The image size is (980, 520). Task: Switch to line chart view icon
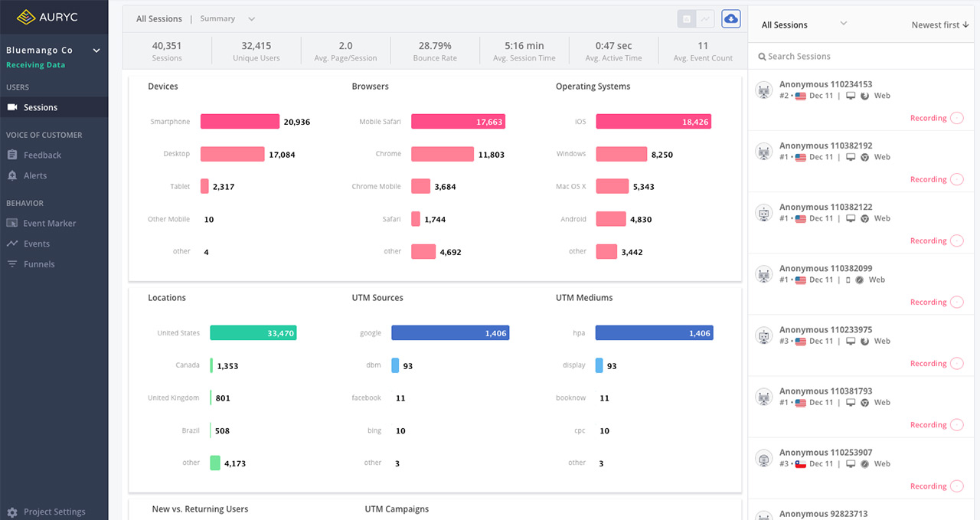705,19
